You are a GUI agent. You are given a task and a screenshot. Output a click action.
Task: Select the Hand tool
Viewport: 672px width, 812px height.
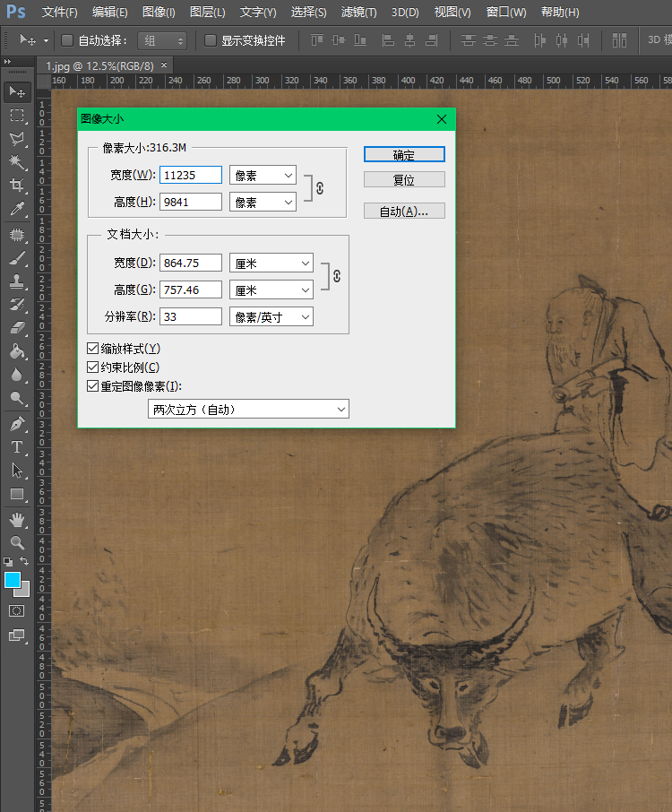coord(17,520)
